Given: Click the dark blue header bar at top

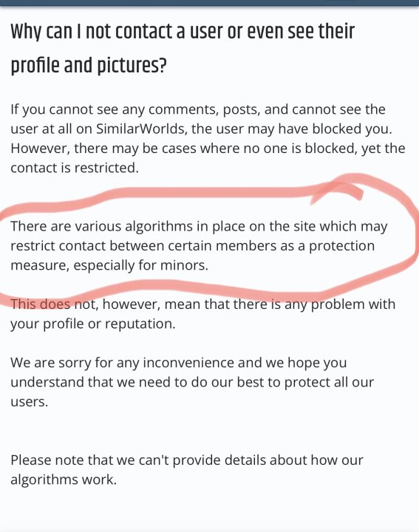Looking at the screenshot, I should click(209, 3).
